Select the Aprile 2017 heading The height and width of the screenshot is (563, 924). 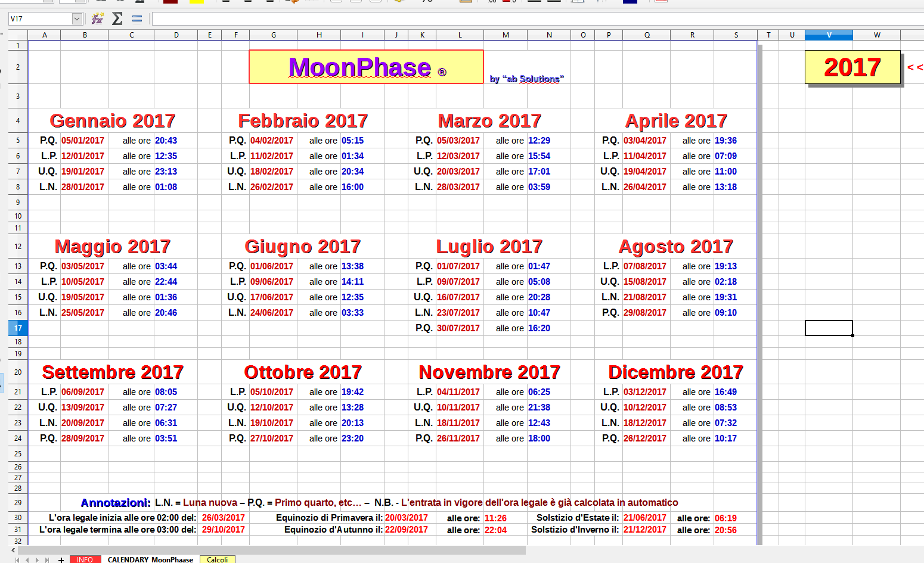(676, 121)
